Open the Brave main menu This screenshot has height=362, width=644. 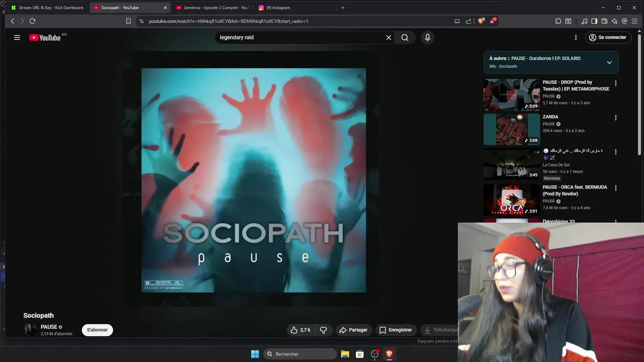pyautogui.click(x=634, y=21)
